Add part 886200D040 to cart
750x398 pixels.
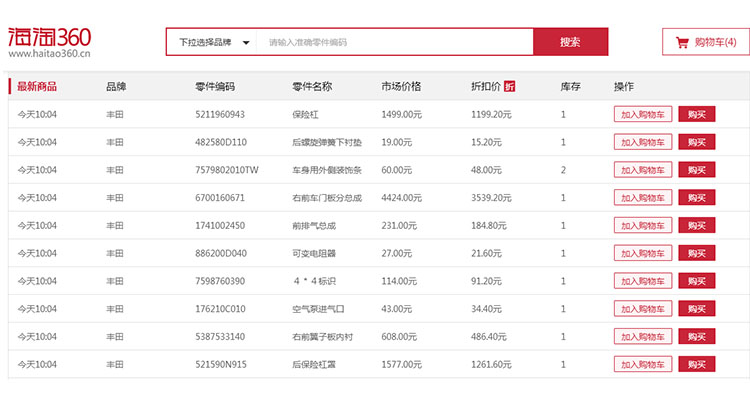click(643, 253)
